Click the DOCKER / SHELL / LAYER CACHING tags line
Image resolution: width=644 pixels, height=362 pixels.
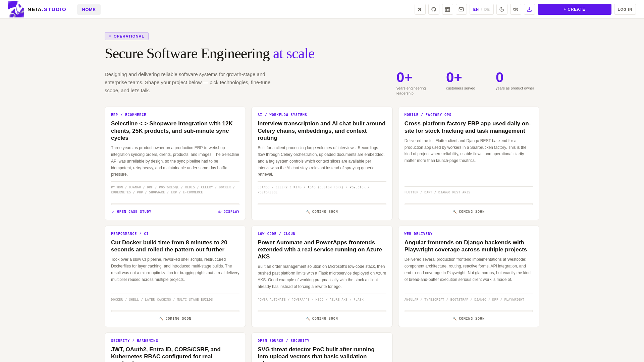(x=162, y=300)
